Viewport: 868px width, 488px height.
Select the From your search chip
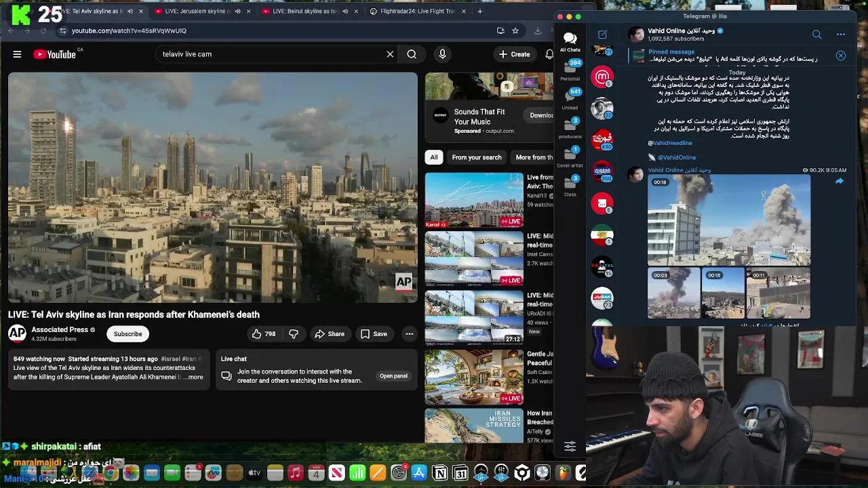pyautogui.click(x=477, y=157)
